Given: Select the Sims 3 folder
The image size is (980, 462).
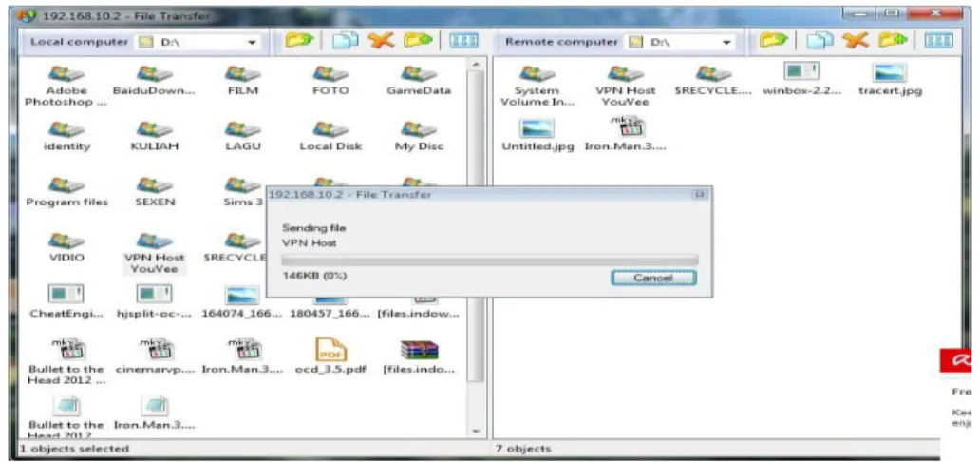Looking at the screenshot, I should [243, 192].
